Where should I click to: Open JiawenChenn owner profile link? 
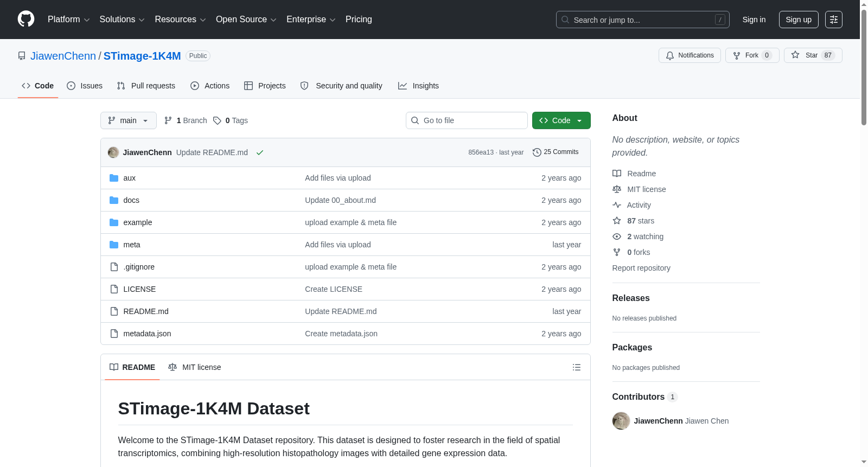point(63,56)
